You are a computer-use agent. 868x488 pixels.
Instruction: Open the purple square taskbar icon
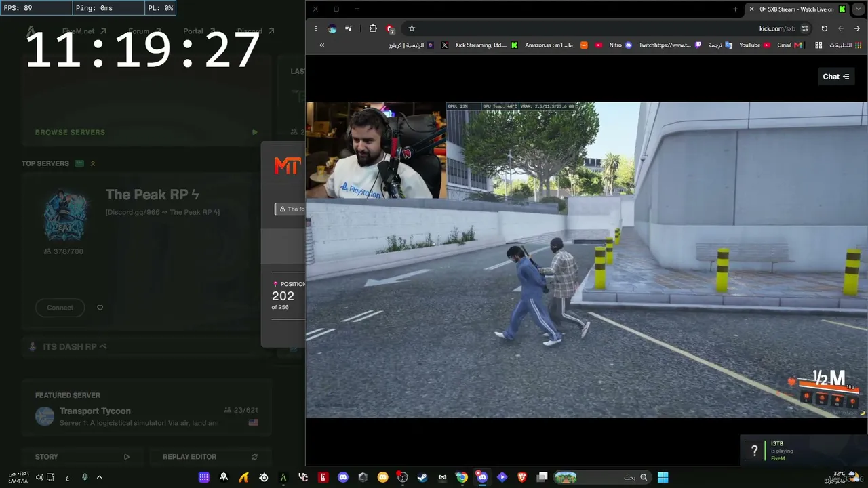tap(203, 477)
